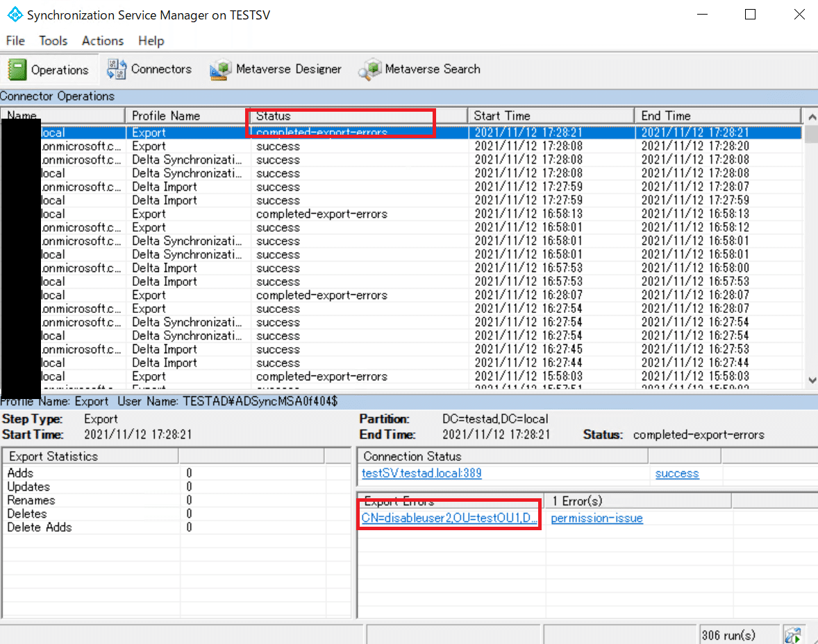The width and height of the screenshot is (818, 644).
Task: Select the Delta Import run at 16:27:44
Action: tap(401, 363)
